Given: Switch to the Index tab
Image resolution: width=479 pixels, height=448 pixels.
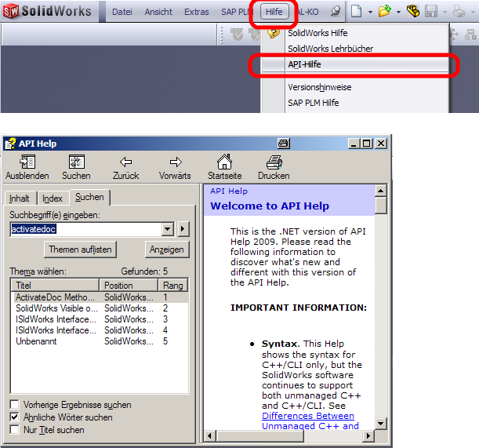Looking at the screenshot, I should (x=53, y=199).
